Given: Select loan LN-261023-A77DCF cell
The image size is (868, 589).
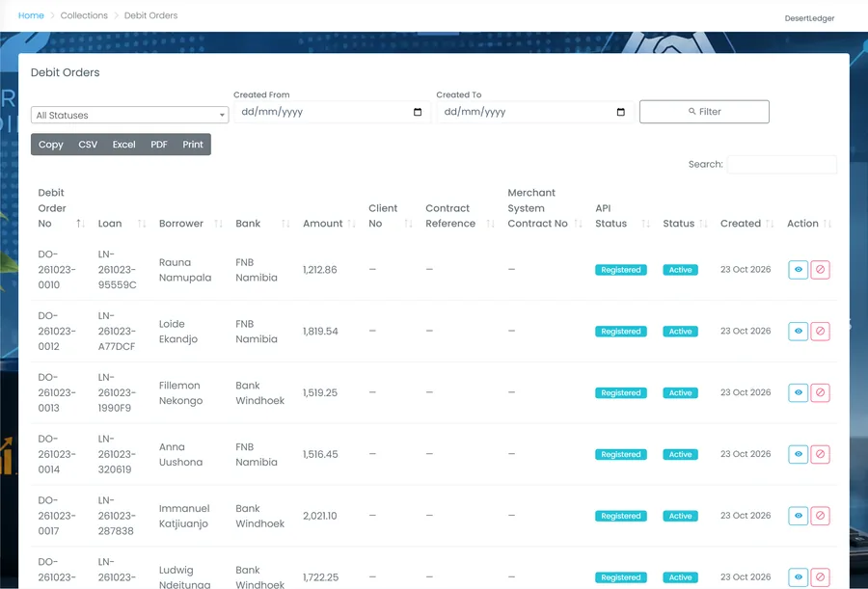Looking at the screenshot, I should (117, 331).
